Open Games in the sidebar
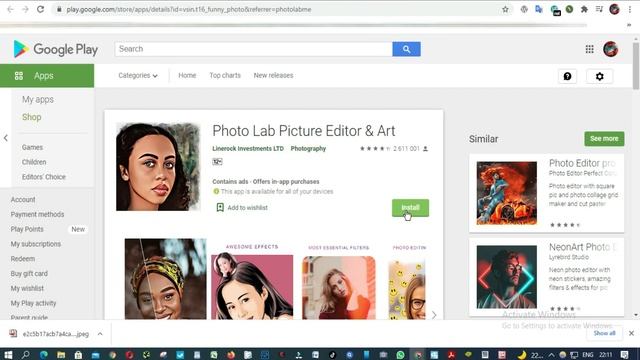The width and height of the screenshot is (640, 360). coord(32,147)
